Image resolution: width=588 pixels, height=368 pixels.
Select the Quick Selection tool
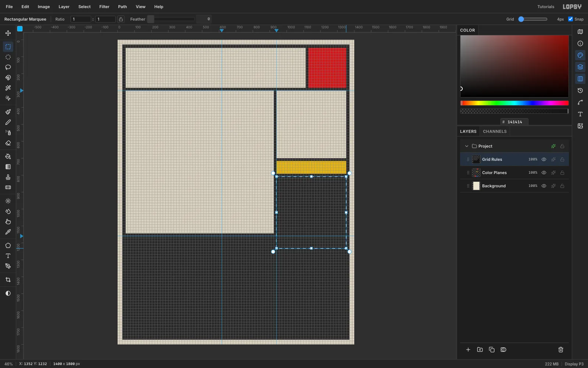[x=8, y=98]
